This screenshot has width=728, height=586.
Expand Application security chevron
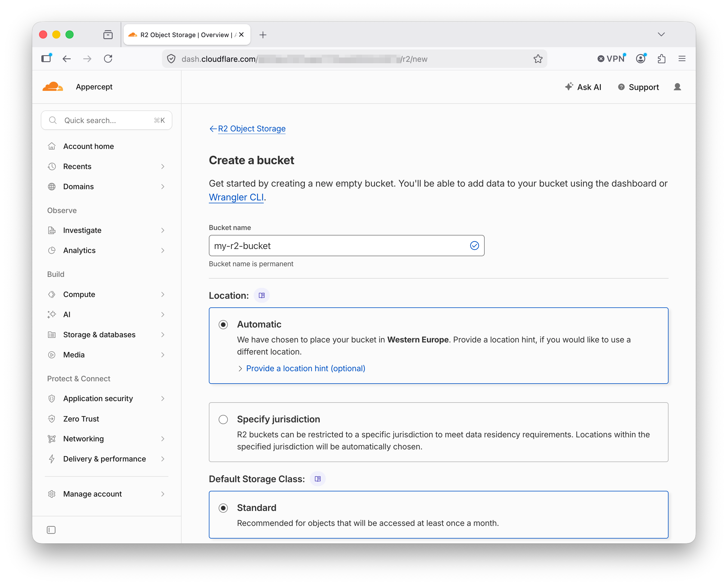coord(163,399)
